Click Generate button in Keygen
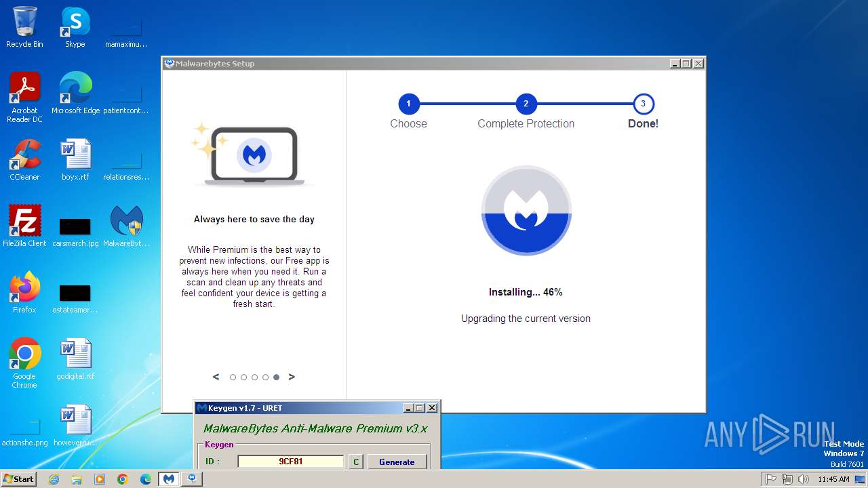868x488 pixels. pos(397,462)
